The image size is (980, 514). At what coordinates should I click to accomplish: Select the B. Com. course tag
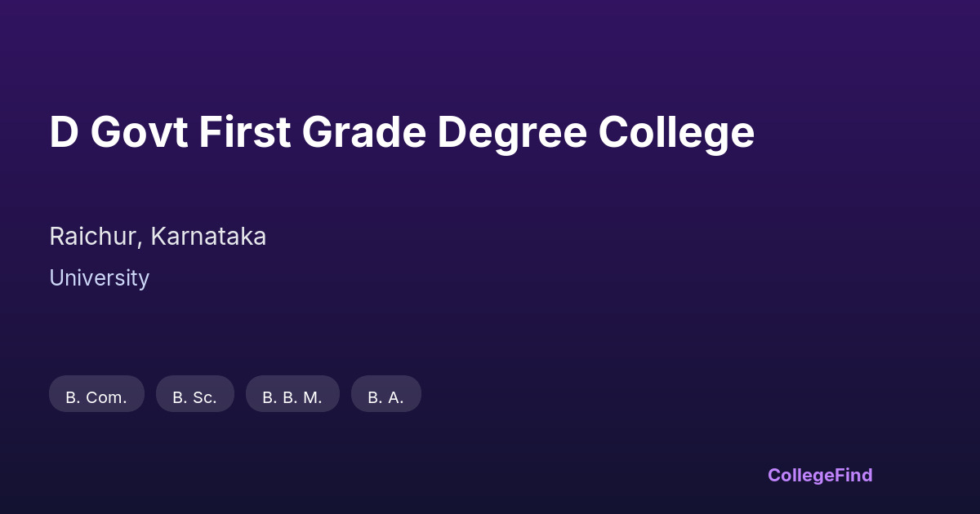(96, 395)
